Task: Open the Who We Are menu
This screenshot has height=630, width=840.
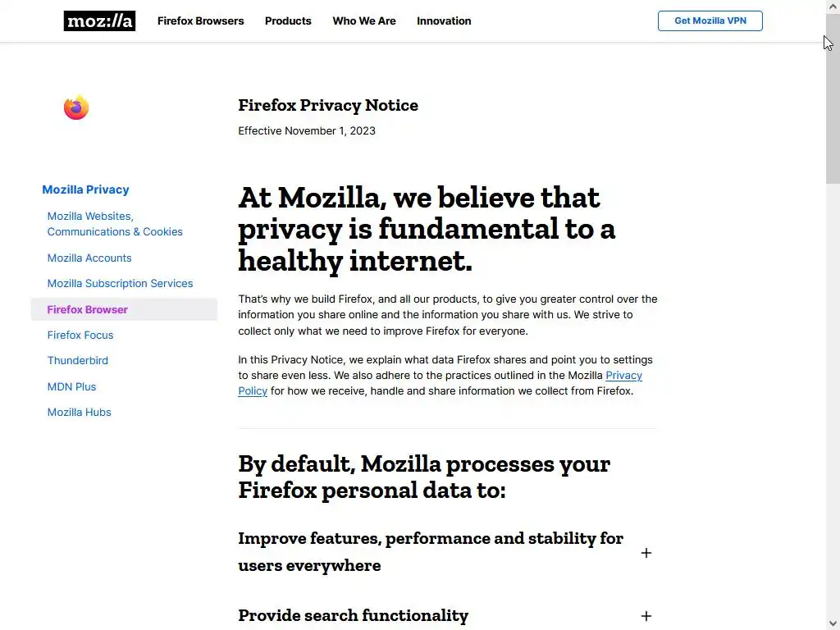Action: [363, 21]
